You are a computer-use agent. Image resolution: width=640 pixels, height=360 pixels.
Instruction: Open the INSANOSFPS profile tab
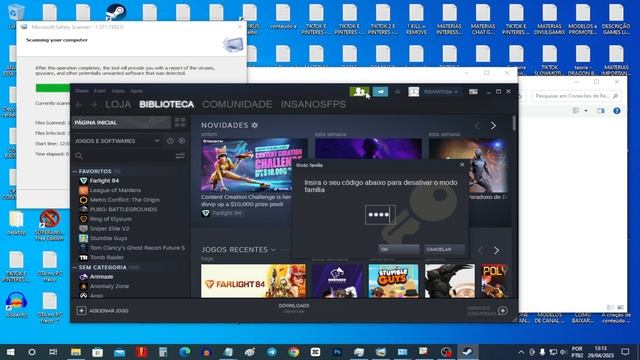click(x=313, y=104)
